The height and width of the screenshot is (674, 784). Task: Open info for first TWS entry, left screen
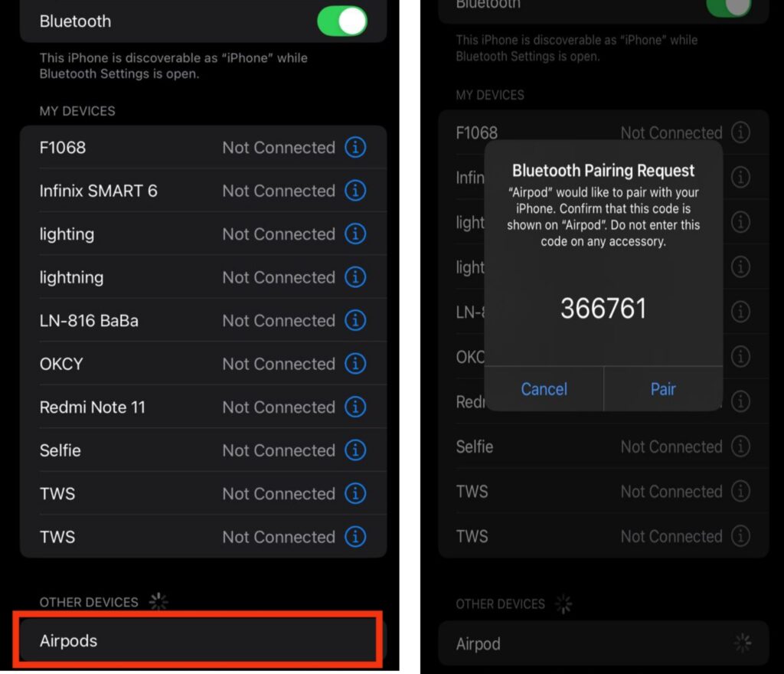tap(355, 494)
